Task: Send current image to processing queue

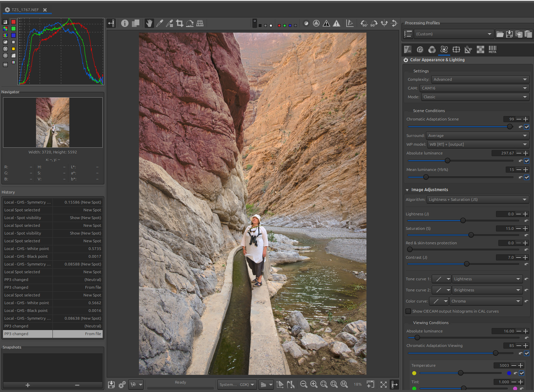Action: click(x=122, y=384)
